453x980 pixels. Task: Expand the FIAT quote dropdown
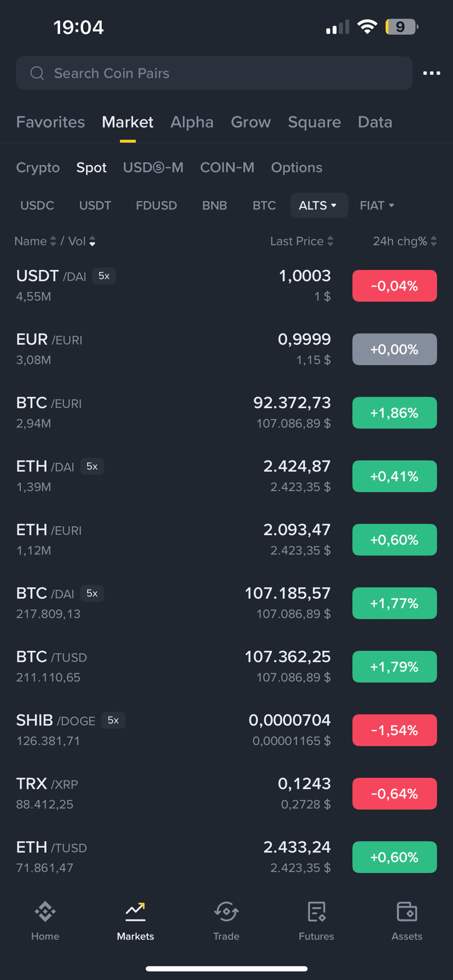tap(376, 206)
